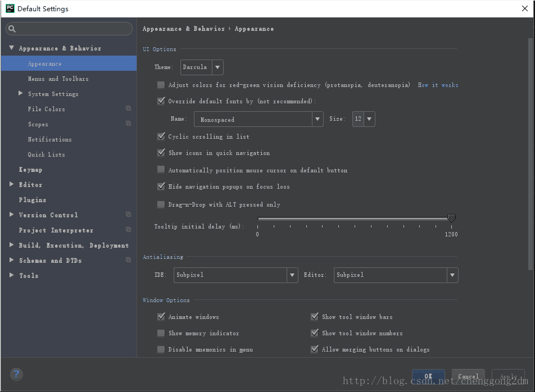
Task: Click the icon beside Project Interpreter
Action: coord(128,230)
